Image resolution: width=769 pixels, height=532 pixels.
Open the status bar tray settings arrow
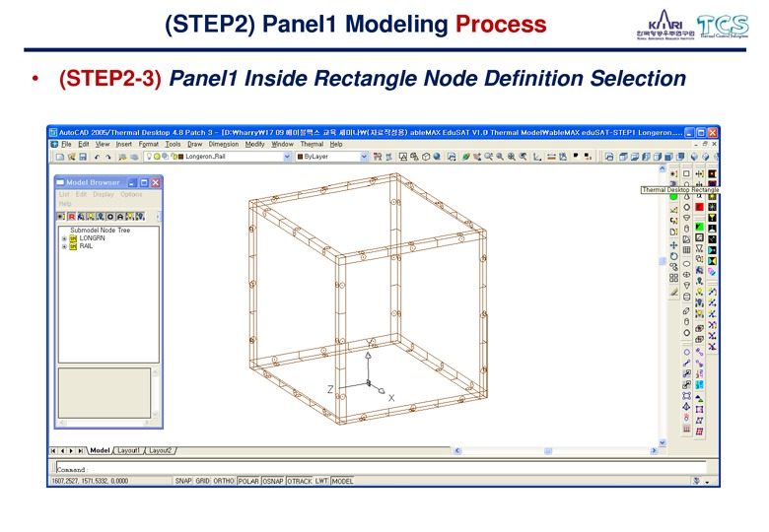click(707, 482)
